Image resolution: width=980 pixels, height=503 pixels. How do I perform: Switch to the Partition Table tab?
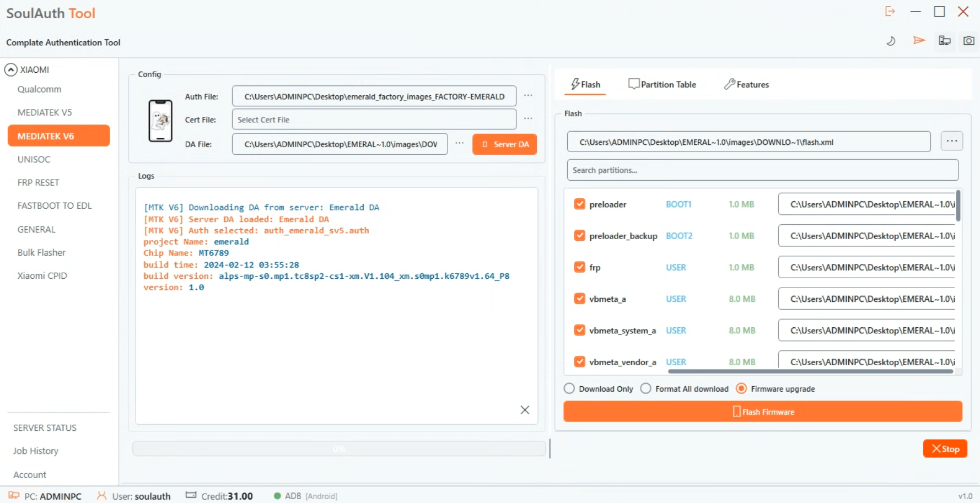662,84
